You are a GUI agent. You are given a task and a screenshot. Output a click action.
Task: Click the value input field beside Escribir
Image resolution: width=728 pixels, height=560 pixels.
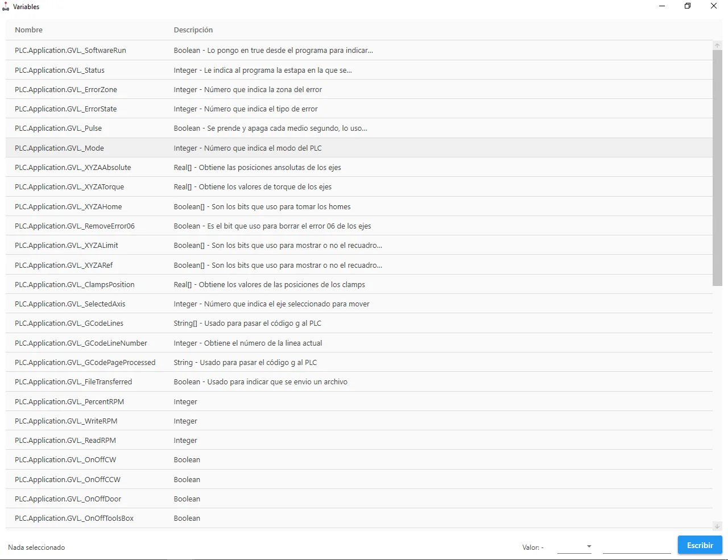636,546
